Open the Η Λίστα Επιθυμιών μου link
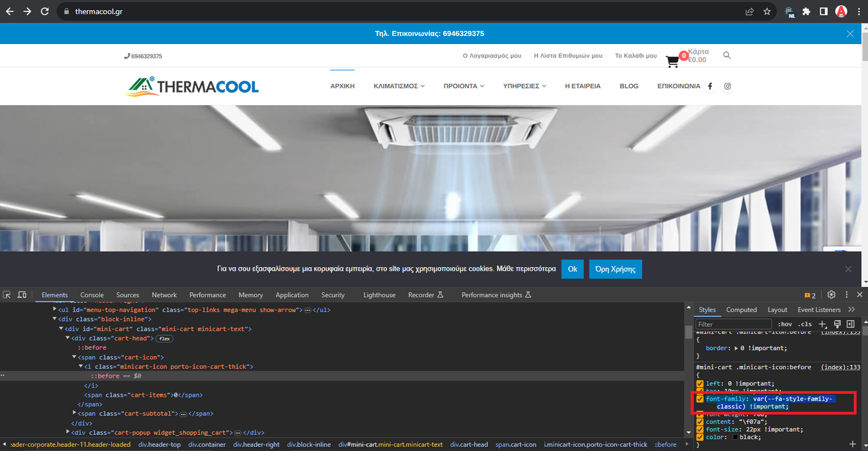 pyautogui.click(x=568, y=56)
